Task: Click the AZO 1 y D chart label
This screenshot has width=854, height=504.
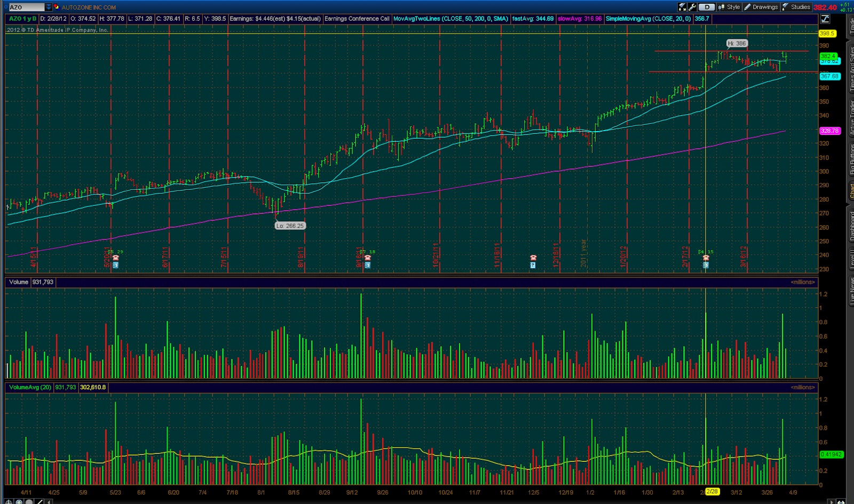Action: (22, 19)
